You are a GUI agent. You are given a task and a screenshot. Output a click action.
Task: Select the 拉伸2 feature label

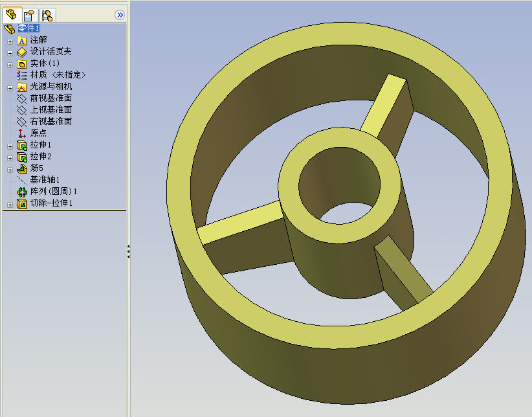(x=41, y=156)
